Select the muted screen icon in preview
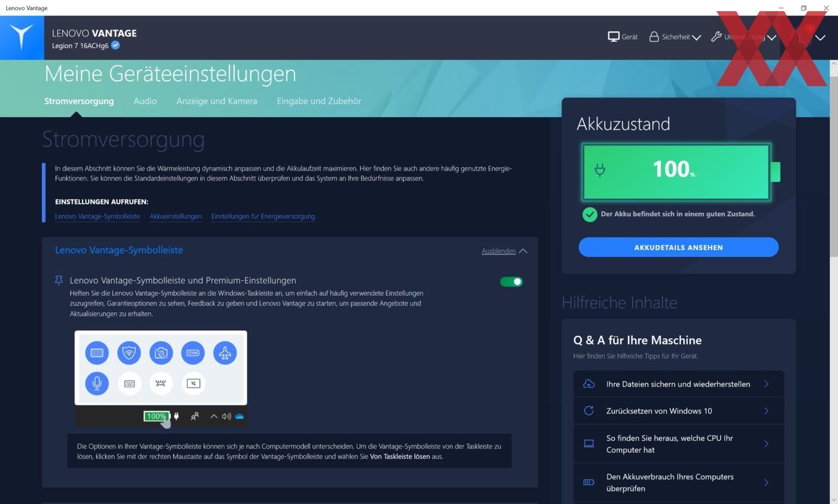 coord(193,383)
